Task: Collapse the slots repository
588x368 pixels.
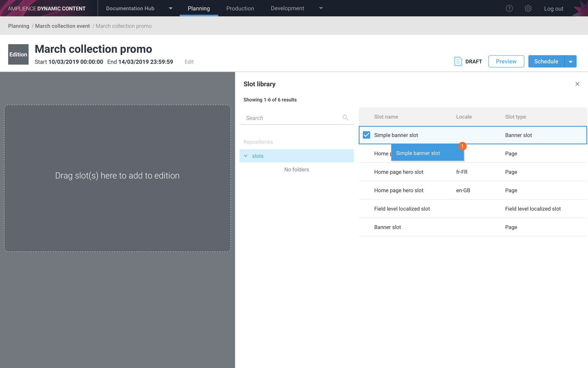Action: click(246, 156)
